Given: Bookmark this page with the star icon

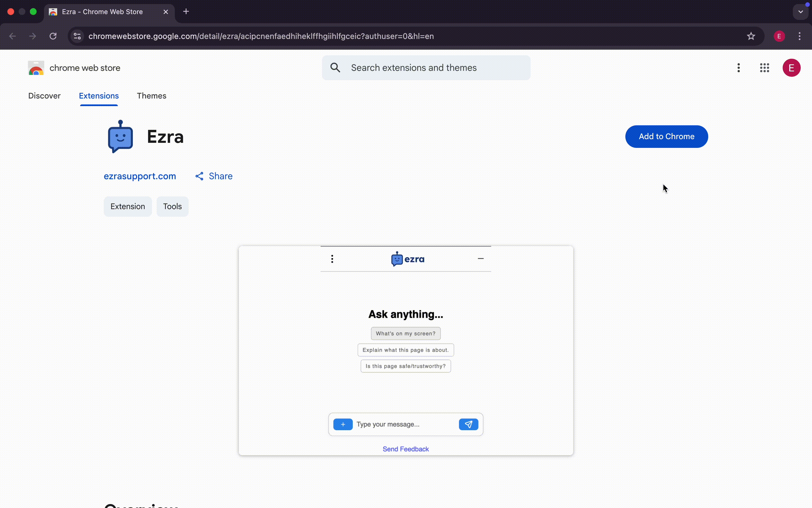Looking at the screenshot, I should (x=751, y=36).
